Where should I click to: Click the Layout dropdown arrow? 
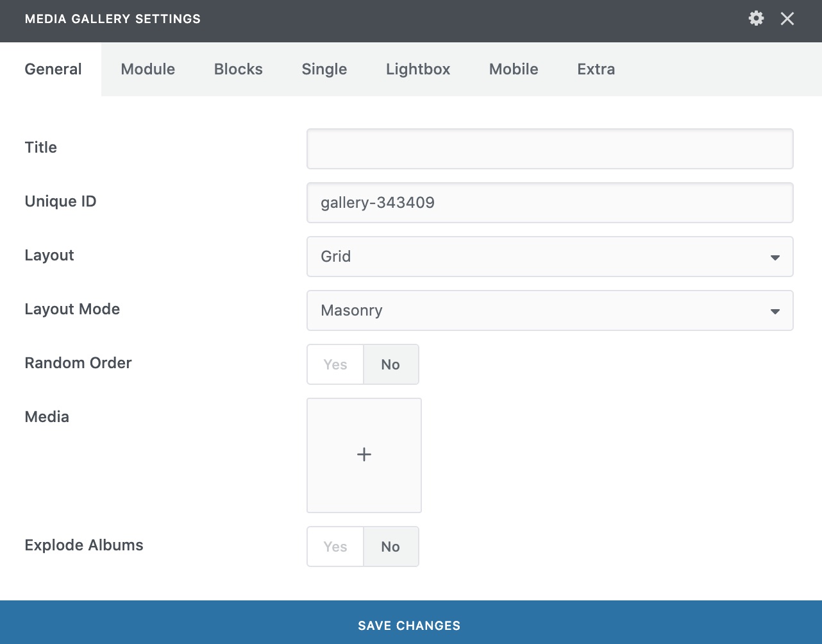(775, 257)
